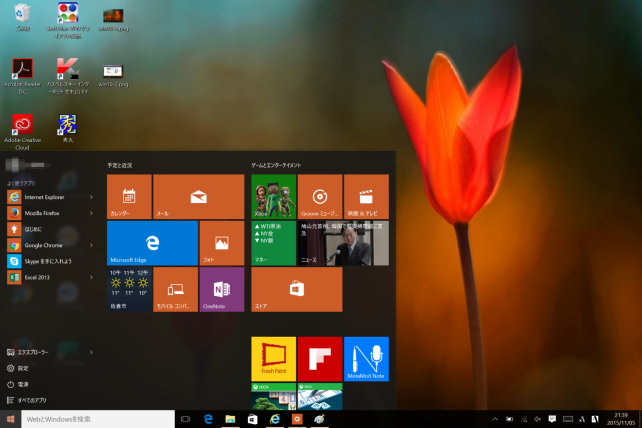Open the MetaMoJi Note tile
This screenshot has width=642, height=428.
click(366, 359)
